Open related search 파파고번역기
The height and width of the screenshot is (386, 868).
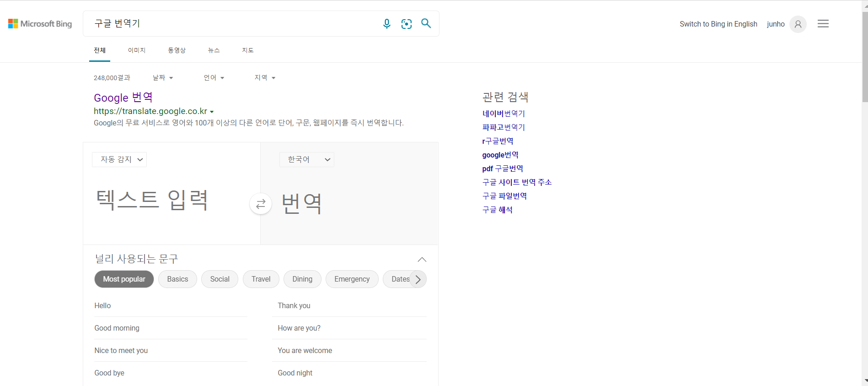(x=504, y=127)
